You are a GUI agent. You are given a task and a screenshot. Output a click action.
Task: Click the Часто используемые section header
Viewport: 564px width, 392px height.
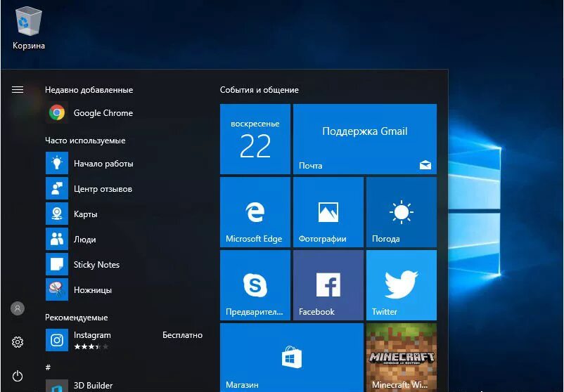point(85,141)
